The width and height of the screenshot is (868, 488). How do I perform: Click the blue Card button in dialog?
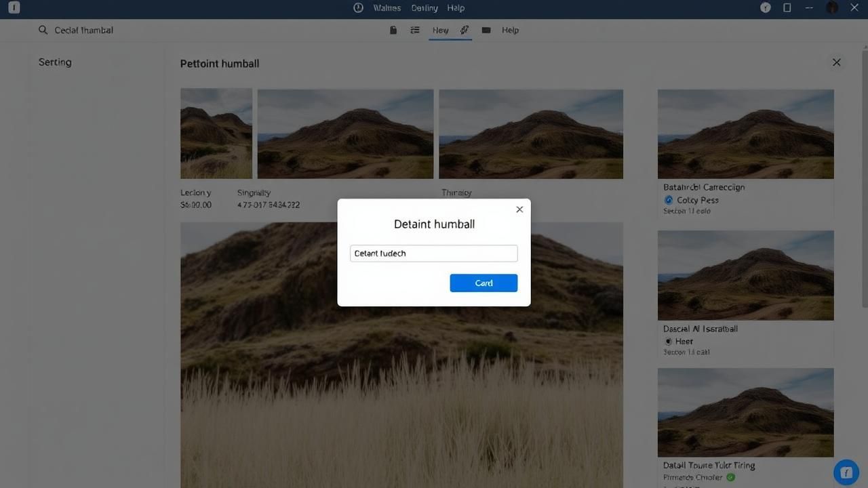484,283
